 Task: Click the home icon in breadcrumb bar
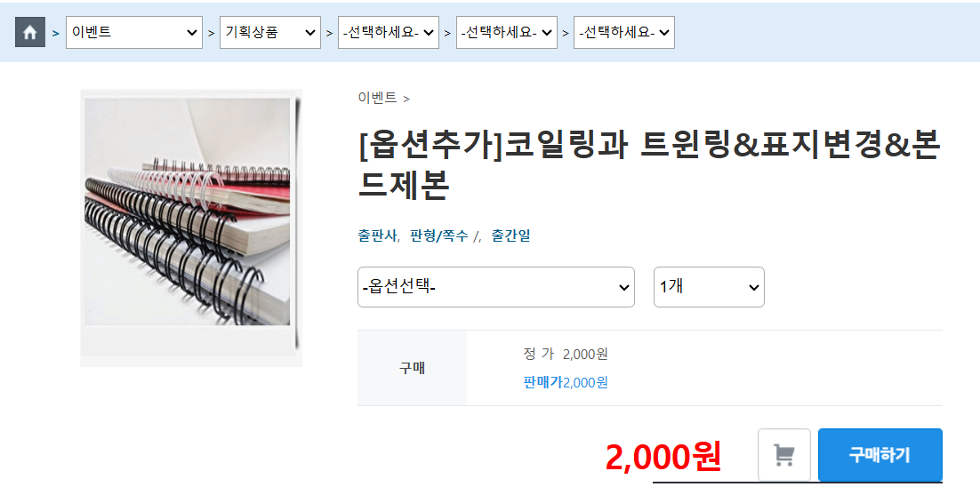pos(30,33)
